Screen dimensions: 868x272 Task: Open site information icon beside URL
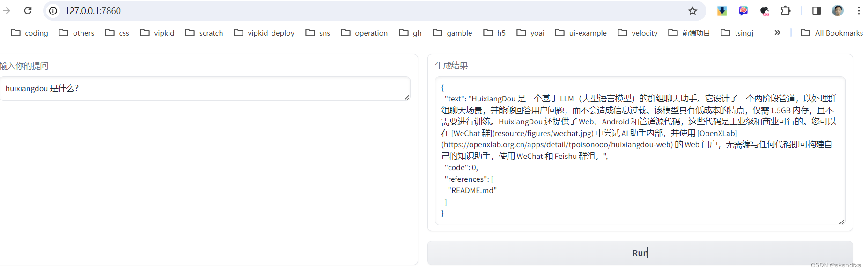[x=53, y=11]
